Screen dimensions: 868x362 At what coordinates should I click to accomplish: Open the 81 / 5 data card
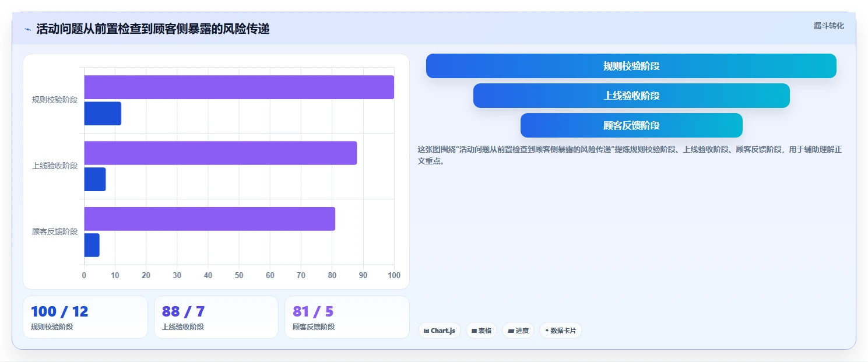tap(347, 317)
